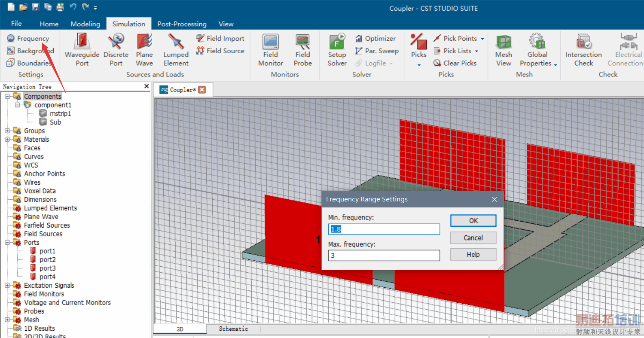Click the Print icon in quick access toolbar

pyautogui.click(x=60, y=7)
